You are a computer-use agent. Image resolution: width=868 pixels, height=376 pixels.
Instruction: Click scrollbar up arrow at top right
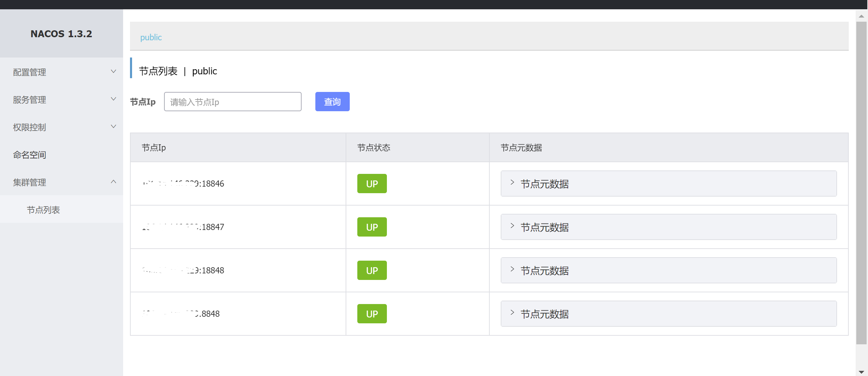(861, 16)
